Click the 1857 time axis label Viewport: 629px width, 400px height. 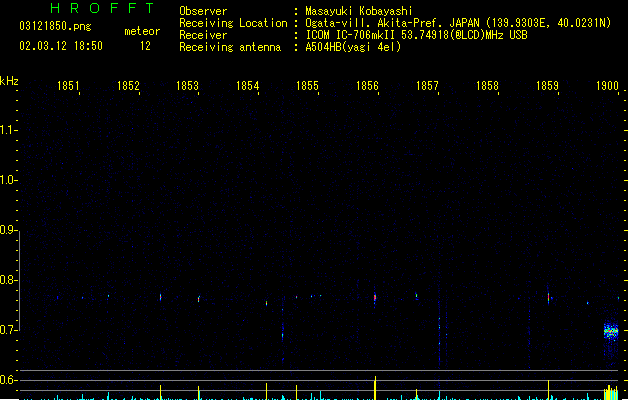click(x=427, y=86)
